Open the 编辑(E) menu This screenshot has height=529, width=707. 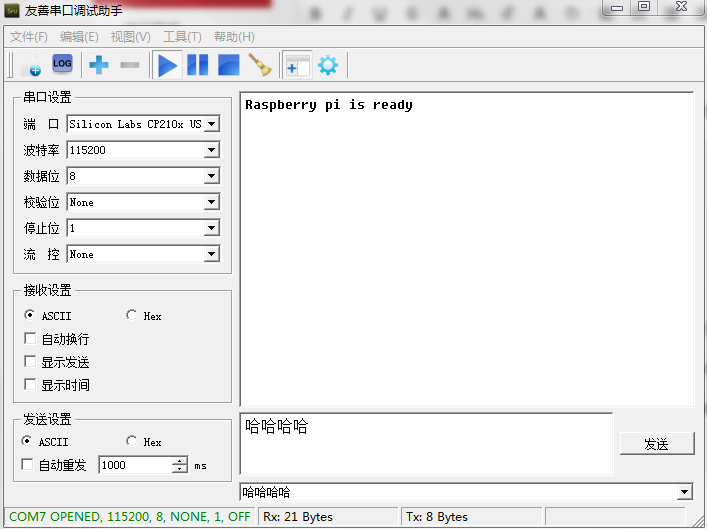(x=79, y=37)
